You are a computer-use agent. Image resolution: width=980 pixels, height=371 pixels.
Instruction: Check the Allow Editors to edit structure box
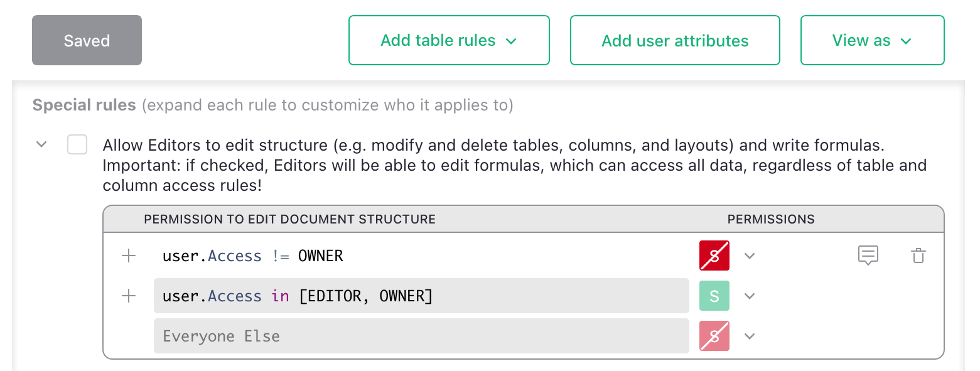[x=77, y=145]
